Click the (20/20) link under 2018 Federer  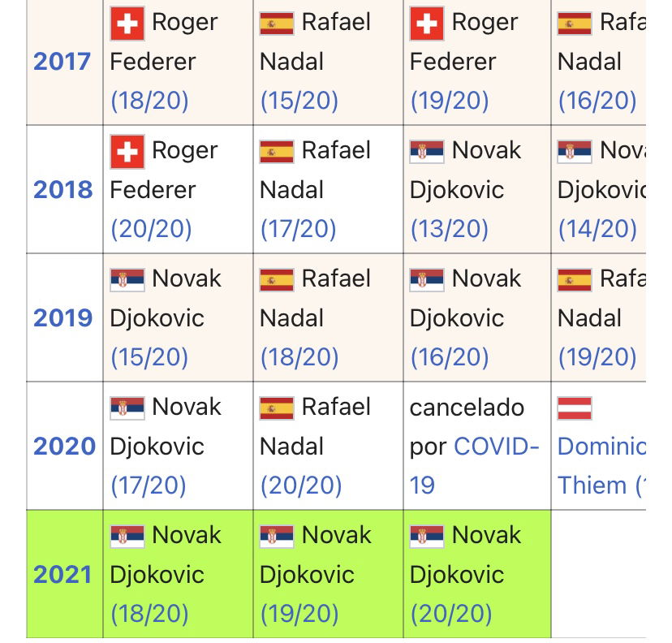[151, 228]
